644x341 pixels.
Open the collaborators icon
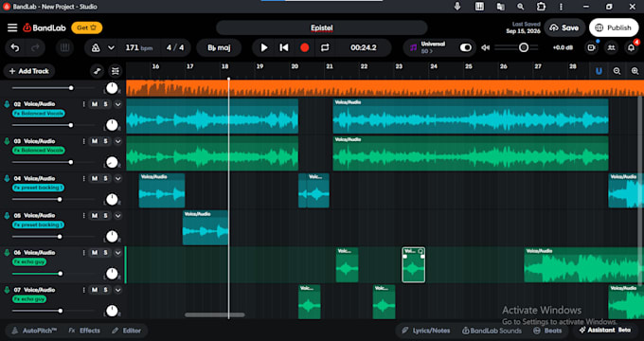pos(611,47)
